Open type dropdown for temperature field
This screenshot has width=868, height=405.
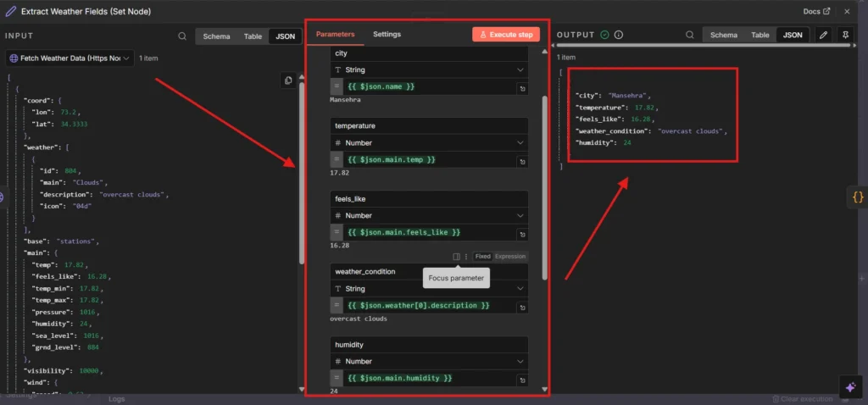pyautogui.click(x=429, y=142)
